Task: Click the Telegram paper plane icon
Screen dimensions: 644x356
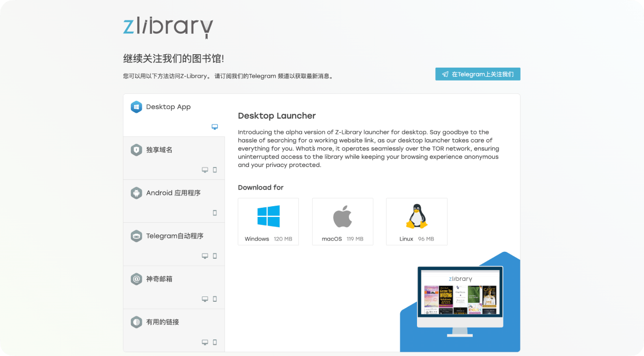Action: tap(445, 74)
